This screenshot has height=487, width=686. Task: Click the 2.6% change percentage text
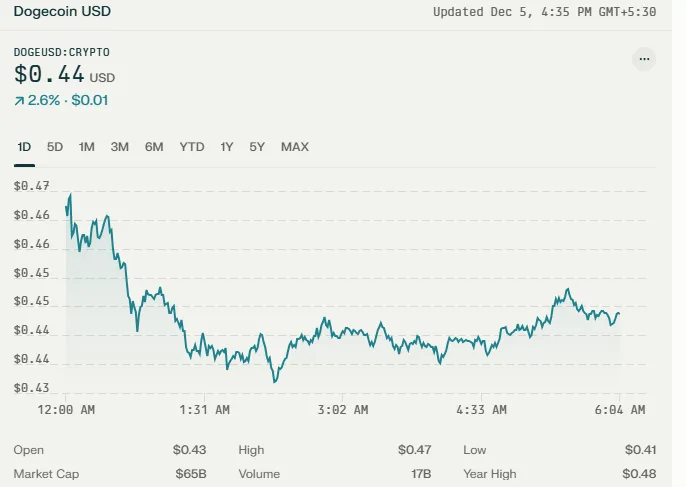point(44,100)
